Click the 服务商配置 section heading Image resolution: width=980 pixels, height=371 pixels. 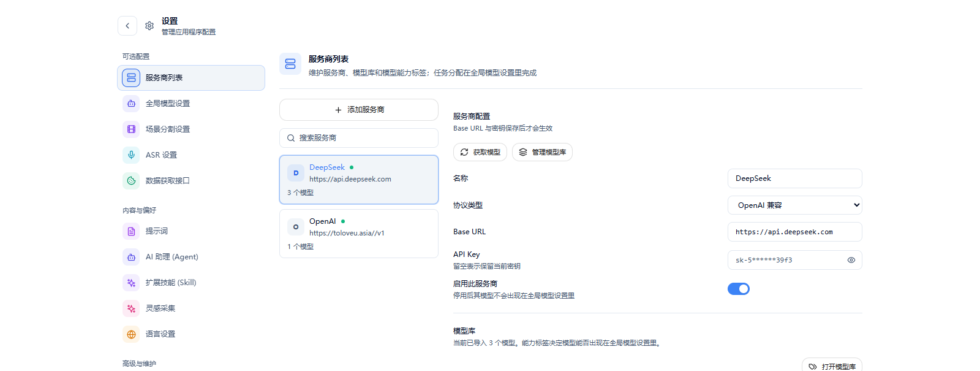(472, 116)
